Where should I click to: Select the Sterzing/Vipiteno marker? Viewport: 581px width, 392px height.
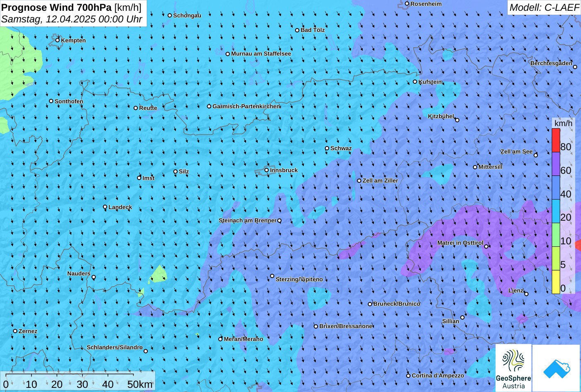click(272, 276)
